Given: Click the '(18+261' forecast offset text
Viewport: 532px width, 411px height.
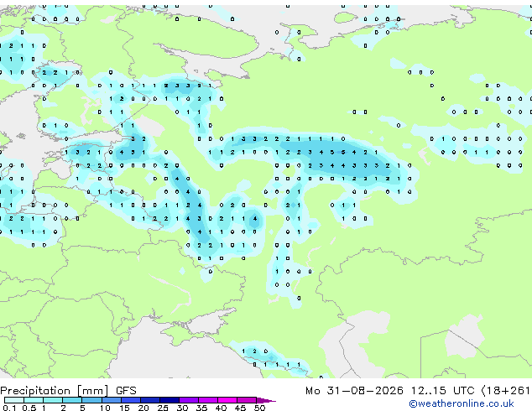Looking at the screenshot, I should coord(505,391).
